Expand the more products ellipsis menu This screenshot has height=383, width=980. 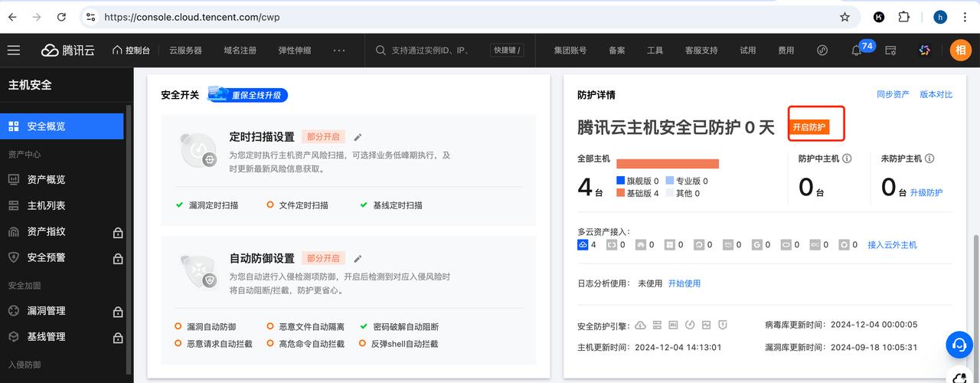339,51
